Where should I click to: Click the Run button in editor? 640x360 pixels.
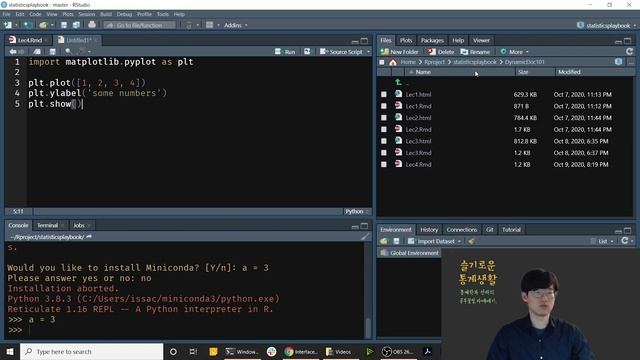[x=285, y=52]
